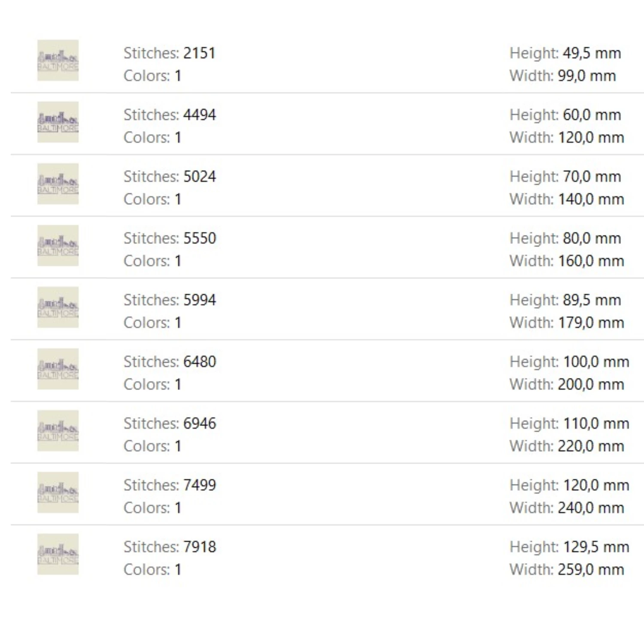
Task: Click the thumbnail for the 6946 stitches design
Action: pyautogui.click(x=58, y=431)
